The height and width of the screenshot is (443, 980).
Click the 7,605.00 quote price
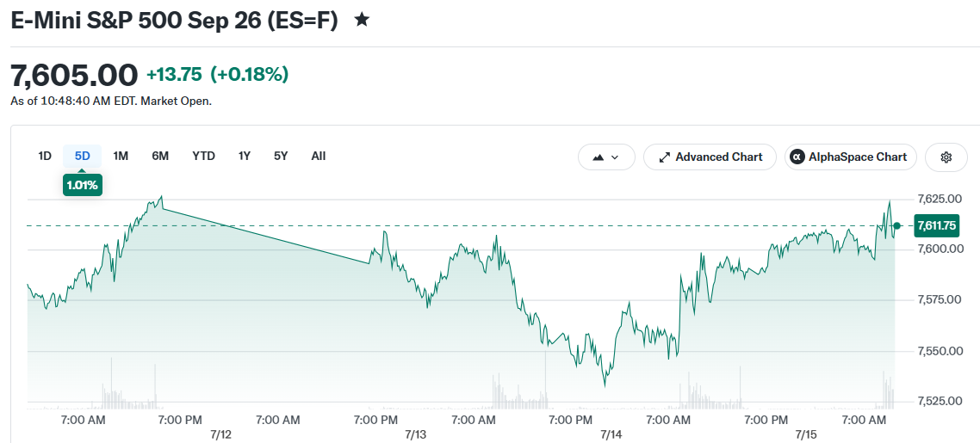tap(74, 75)
